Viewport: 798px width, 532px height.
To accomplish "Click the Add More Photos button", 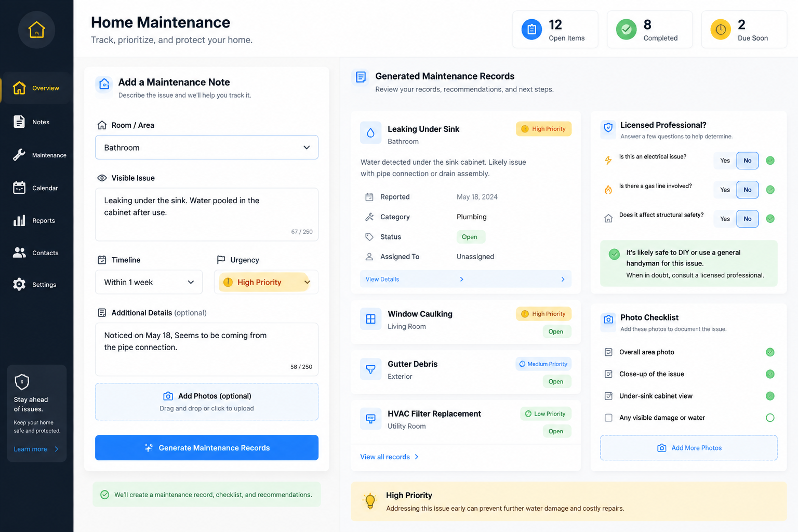I will click(689, 448).
